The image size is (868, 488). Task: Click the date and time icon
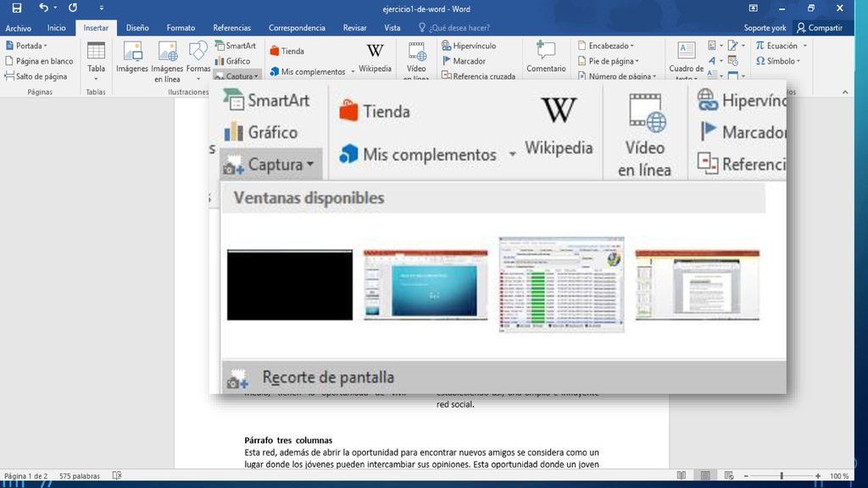tap(733, 61)
